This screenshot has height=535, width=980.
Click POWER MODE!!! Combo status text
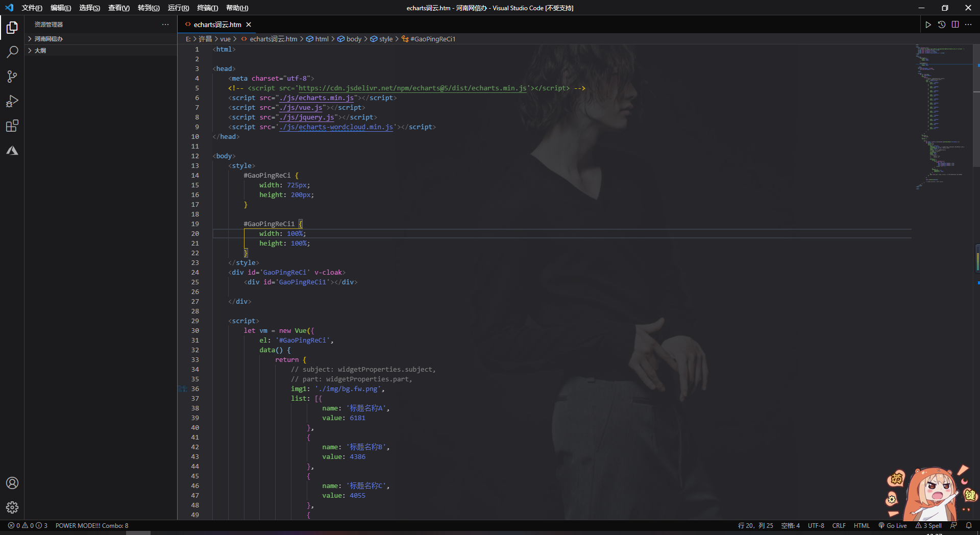pos(92,526)
